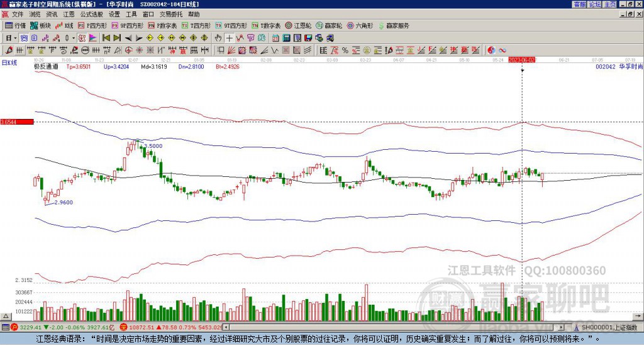Click the 深 Shenzhen index round icon
The height and width of the screenshot is (345, 644).
[x=124, y=327]
